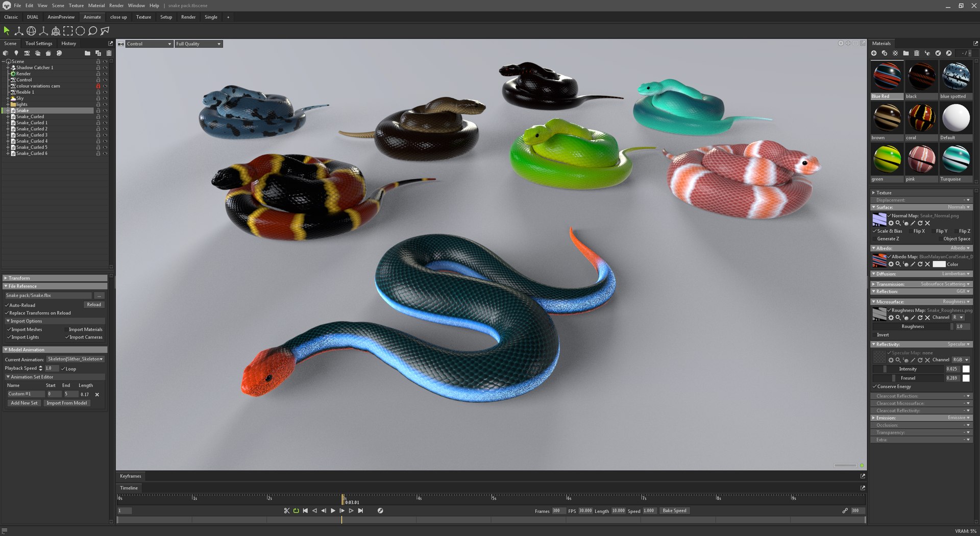Viewport: 980px width, 536px height.
Task: Open Normal Map settings gear
Action: (x=891, y=223)
